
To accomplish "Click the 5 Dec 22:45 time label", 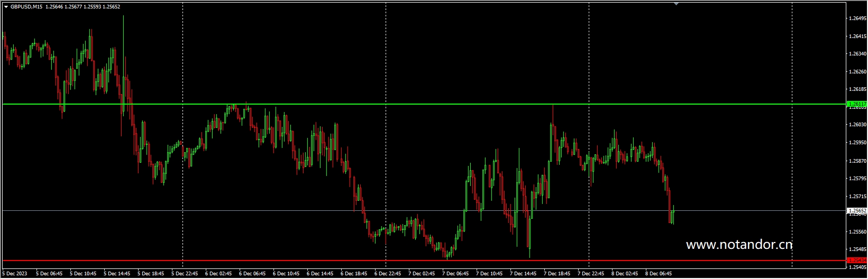I will tap(185, 274).
